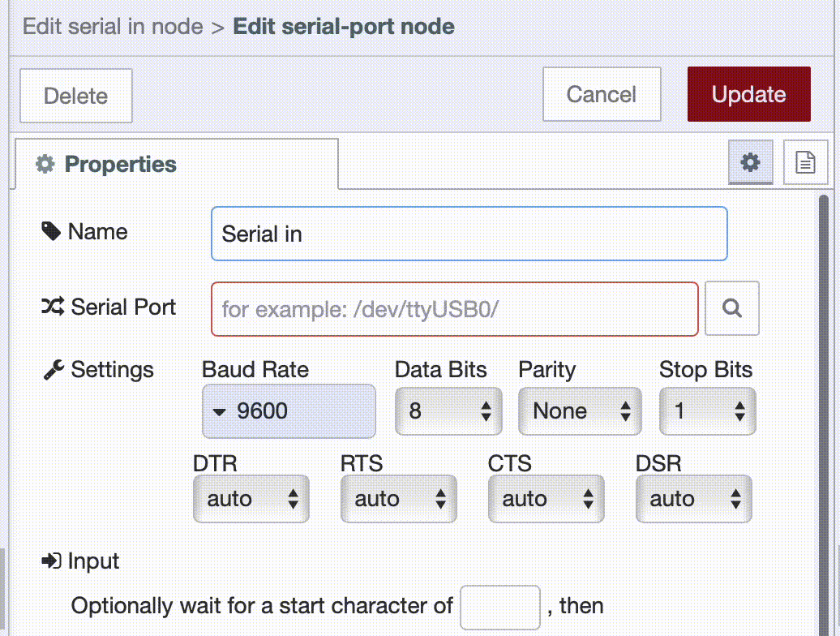Open the Baud Rate dropdown
This screenshot has width=840, height=636.
288,411
